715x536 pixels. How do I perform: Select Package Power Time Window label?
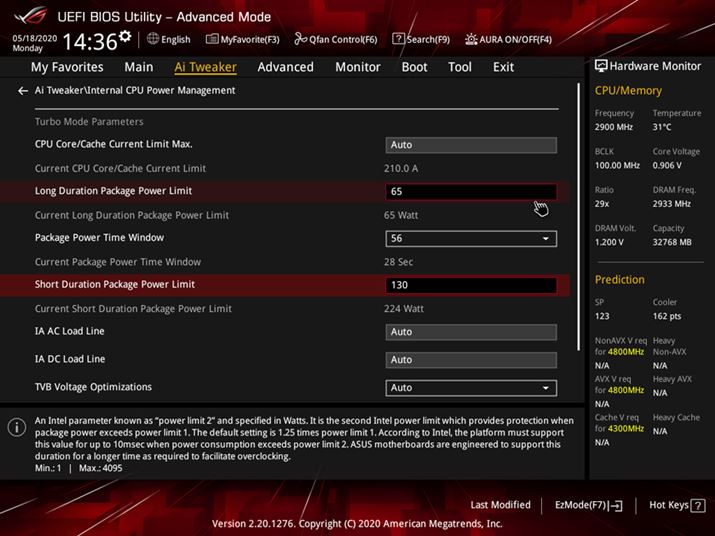(x=99, y=238)
